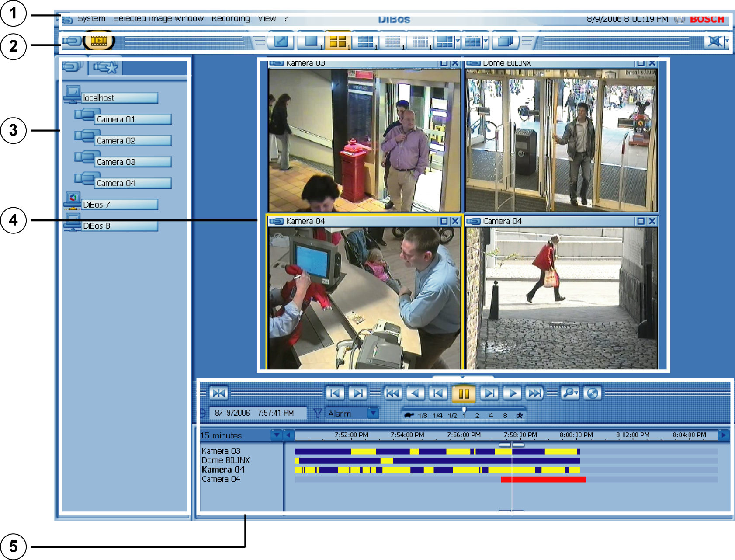
Task: Open the System menu
Action: click(91, 18)
